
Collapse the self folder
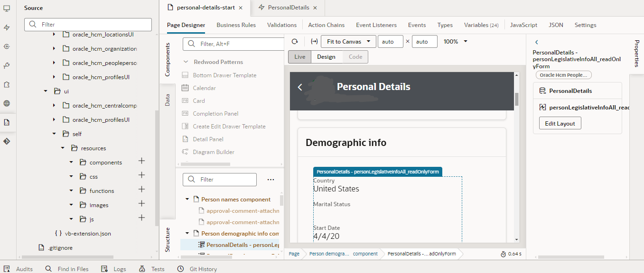[x=54, y=134]
